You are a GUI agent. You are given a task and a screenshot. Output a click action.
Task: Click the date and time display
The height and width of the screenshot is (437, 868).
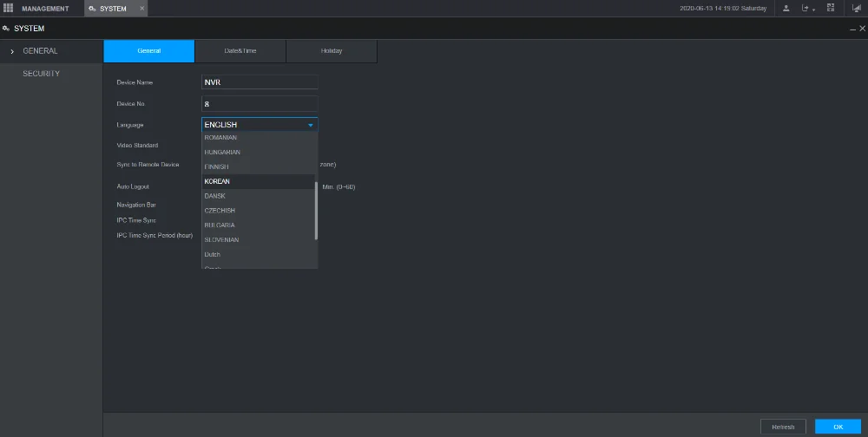[723, 9]
